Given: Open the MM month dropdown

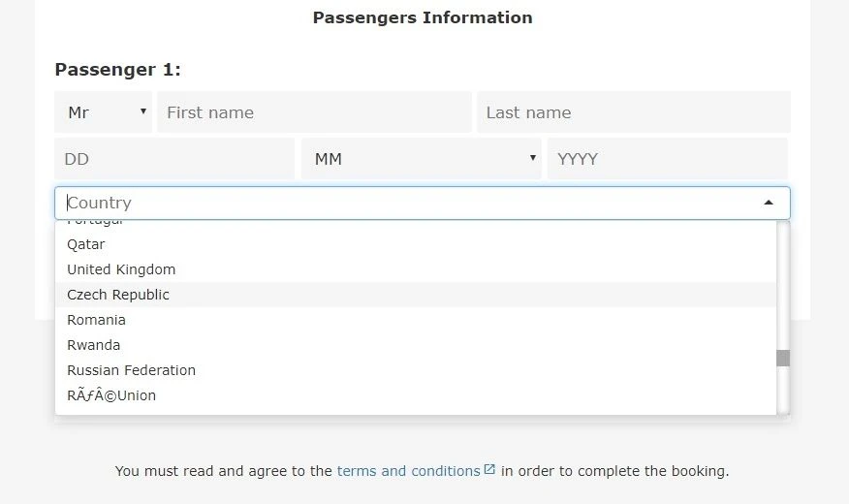Looking at the screenshot, I should [422, 159].
